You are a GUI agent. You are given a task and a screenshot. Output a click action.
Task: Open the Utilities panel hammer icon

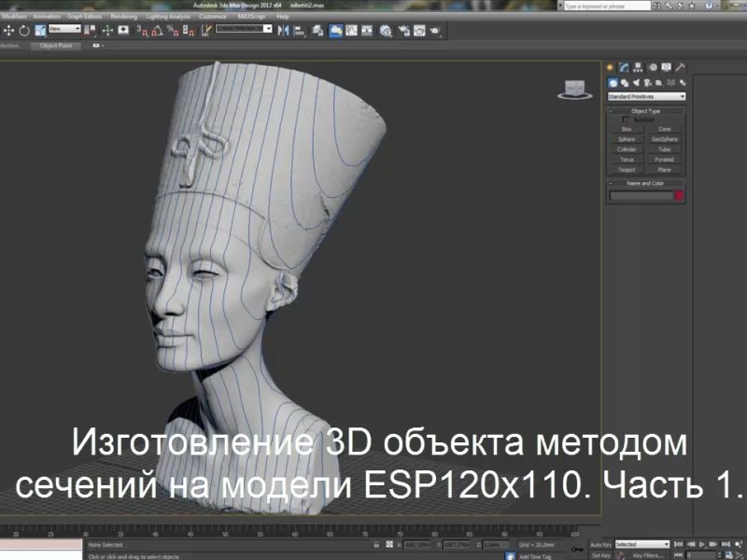click(681, 67)
